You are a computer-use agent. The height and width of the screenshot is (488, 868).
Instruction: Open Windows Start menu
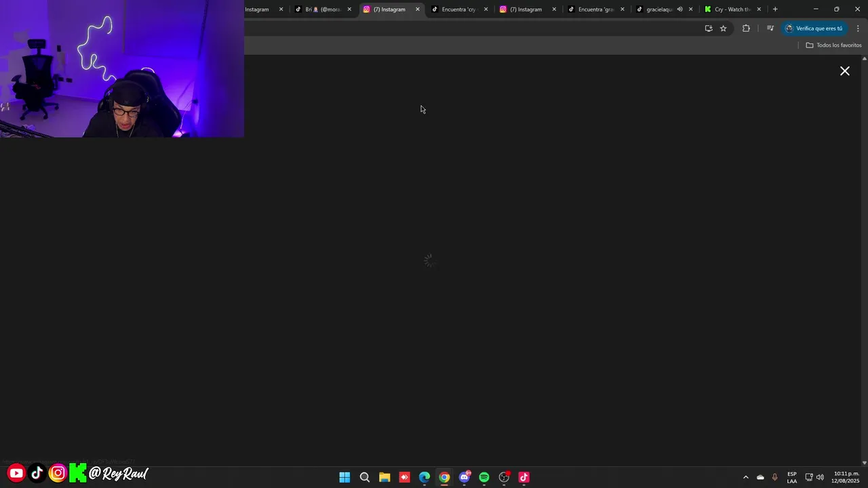[344, 477]
